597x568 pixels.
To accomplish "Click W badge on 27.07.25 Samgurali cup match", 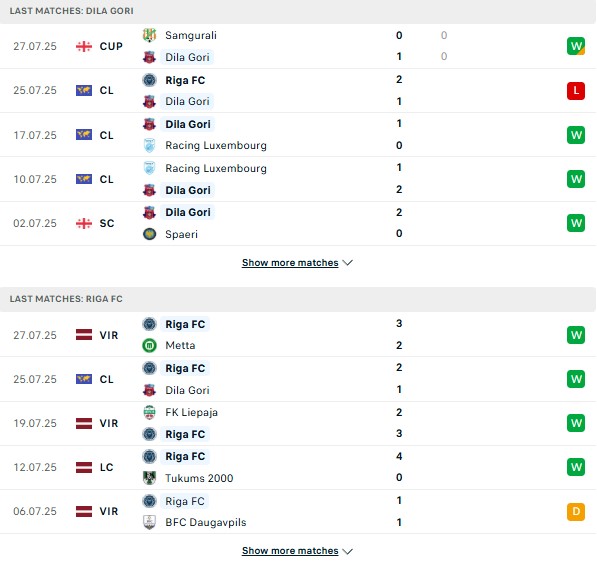I will [x=576, y=46].
